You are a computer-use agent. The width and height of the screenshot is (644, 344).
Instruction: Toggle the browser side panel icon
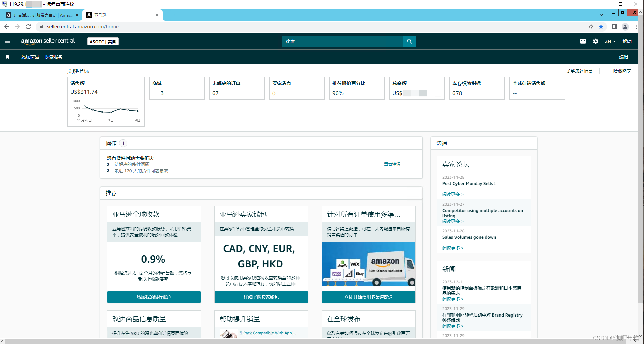point(614,27)
